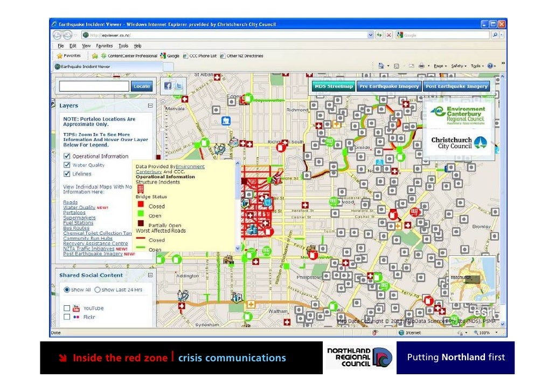Switch to MDS Streetmap basemap
555x392 pixels.
[x=334, y=86]
